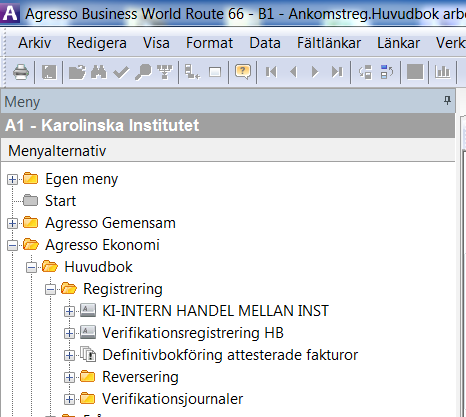Go to last record arrow
The image size is (466, 417).
[337, 72]
